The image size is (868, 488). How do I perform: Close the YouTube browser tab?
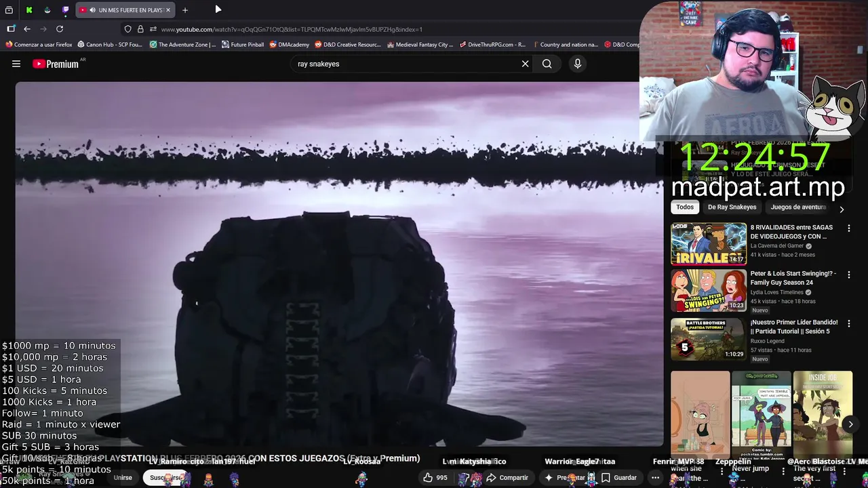click(168, 10)
